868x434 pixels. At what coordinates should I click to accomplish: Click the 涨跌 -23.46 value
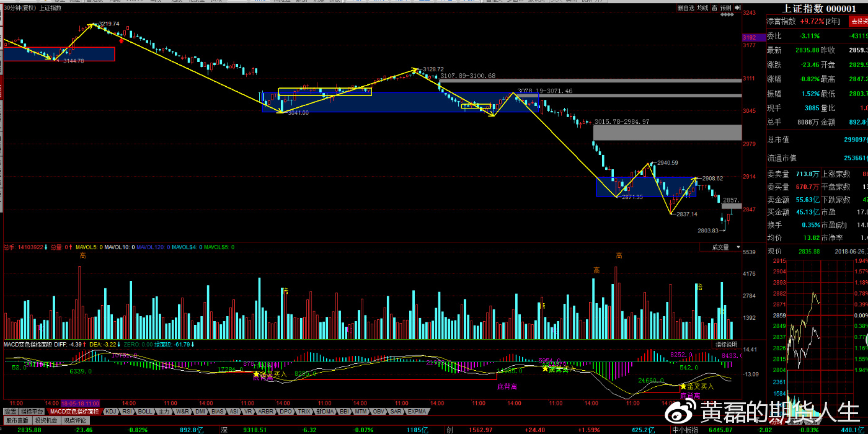point(809,64)
